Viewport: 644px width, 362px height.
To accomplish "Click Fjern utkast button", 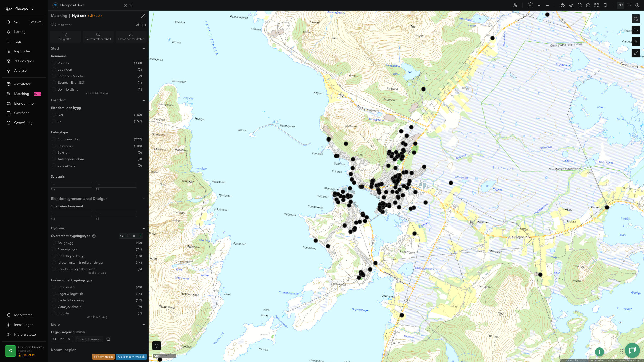I will [103, 357].
